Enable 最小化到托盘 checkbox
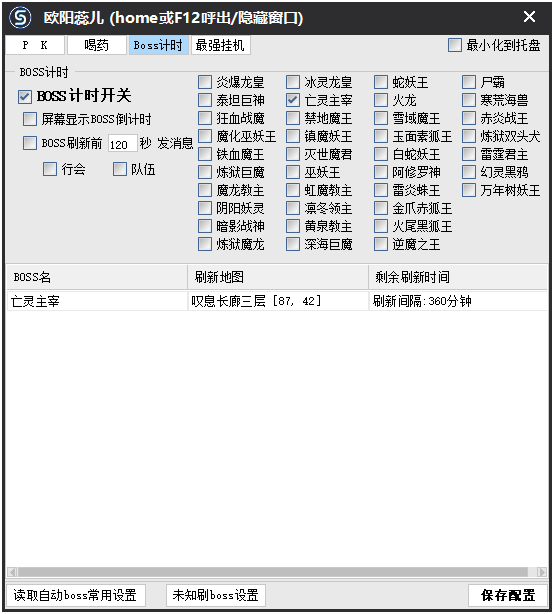Image resolution: width=554 pixels, height=614 pixels. 455,45
